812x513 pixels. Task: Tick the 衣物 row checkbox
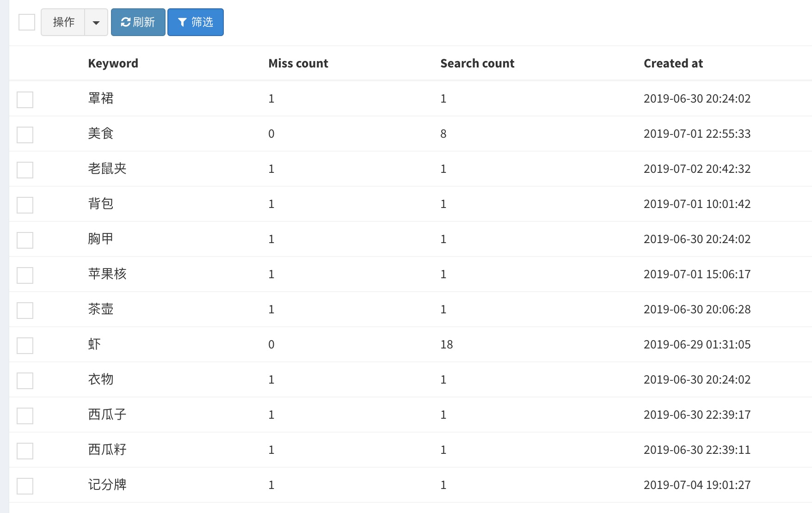(25, 381)
